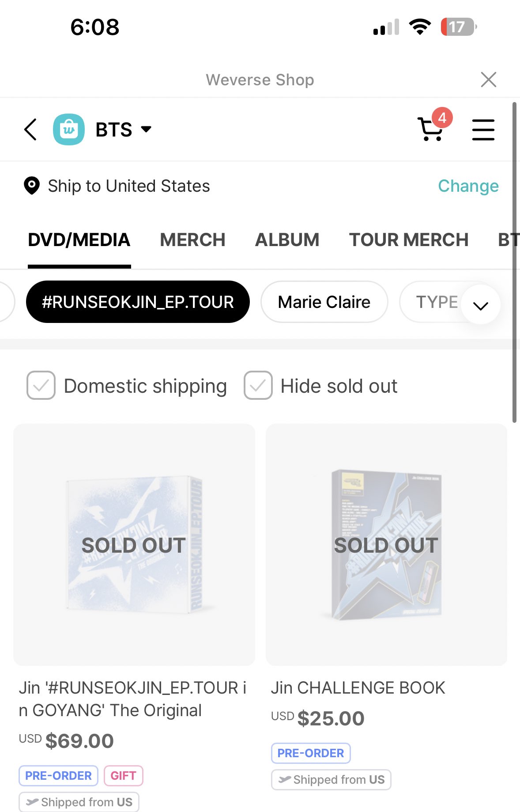The height and width of the screenshot is (812, 520).
Task: Tap the back arrow icon
Action: (30, 129)
